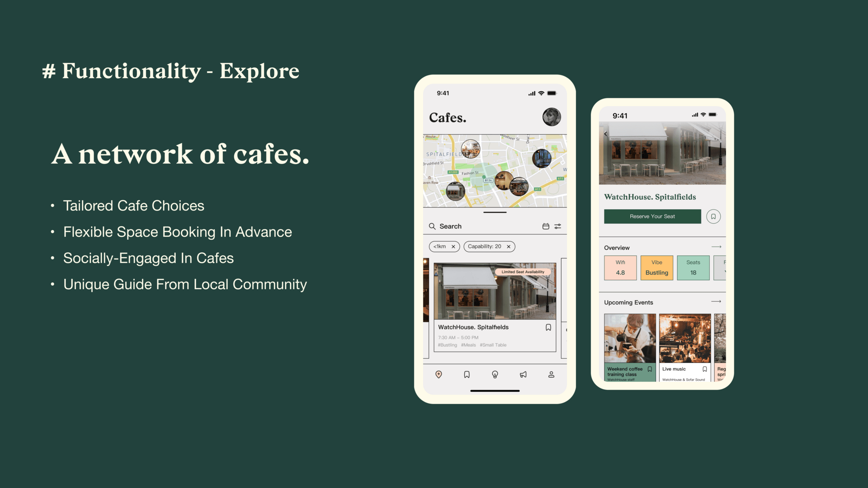The width and height of the screenshot is (868, 488).
Task: Toggle the bookmark icon on WatchHouse detail page
Action: pyautogui.click(x=713, y=216)
